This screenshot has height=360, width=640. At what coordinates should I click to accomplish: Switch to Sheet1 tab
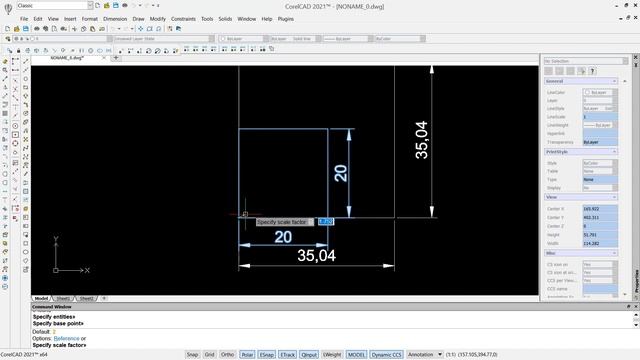[63, 299]
